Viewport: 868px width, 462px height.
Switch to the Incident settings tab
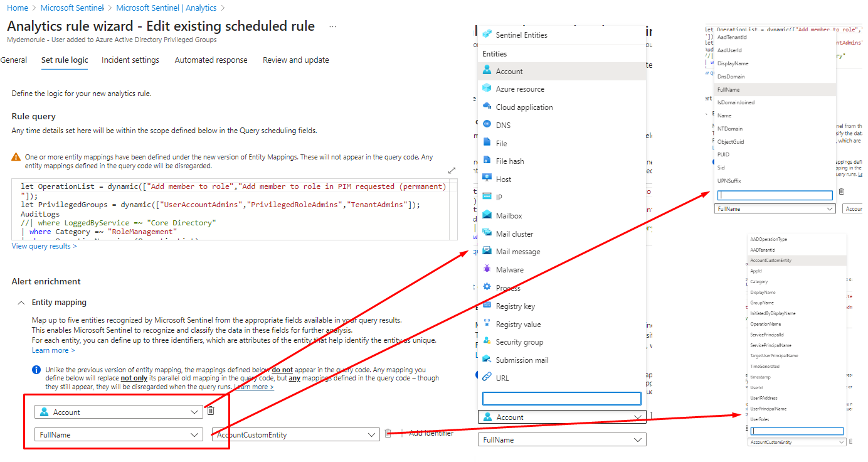(x=130, y=60)
